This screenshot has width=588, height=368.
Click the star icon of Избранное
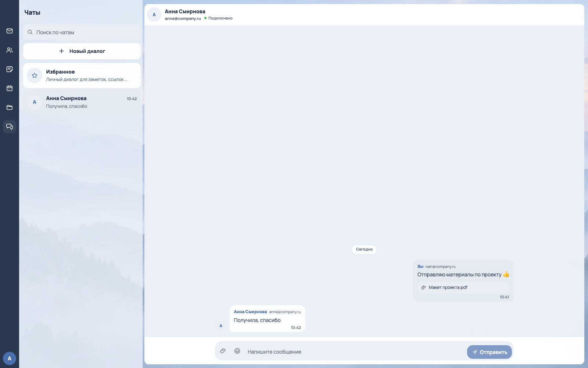[x=35, y=75]
